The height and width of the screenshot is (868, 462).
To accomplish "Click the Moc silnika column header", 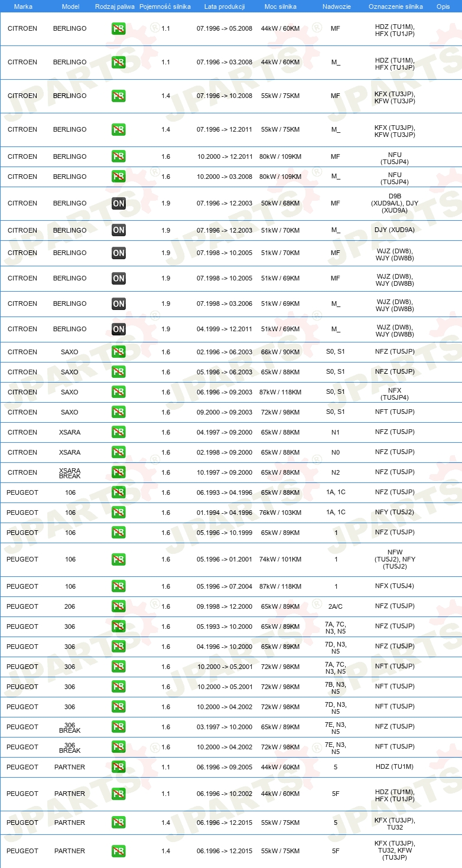I will (x=281, y=6).
